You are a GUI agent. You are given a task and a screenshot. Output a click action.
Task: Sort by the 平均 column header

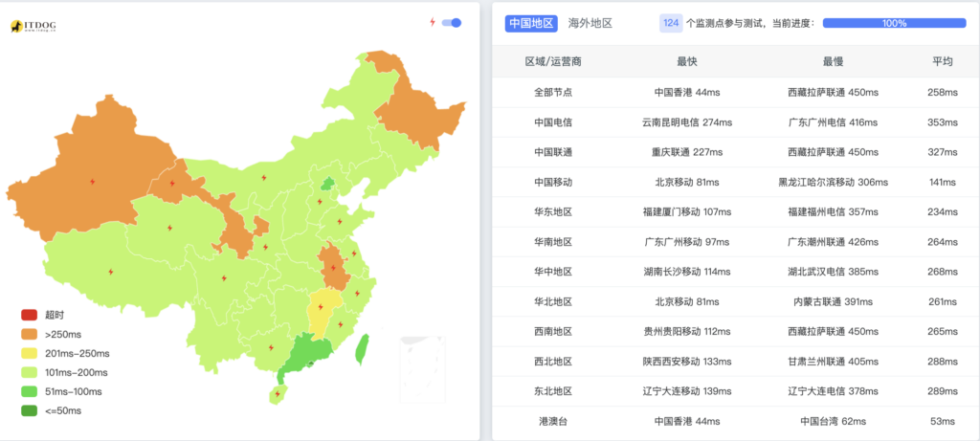942,61
